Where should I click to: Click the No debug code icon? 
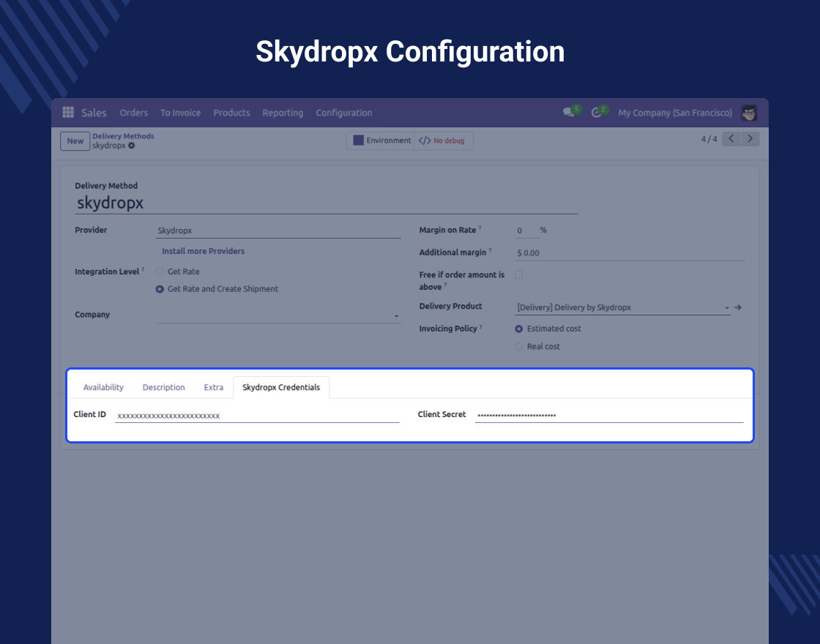click(x=425, y=141)
